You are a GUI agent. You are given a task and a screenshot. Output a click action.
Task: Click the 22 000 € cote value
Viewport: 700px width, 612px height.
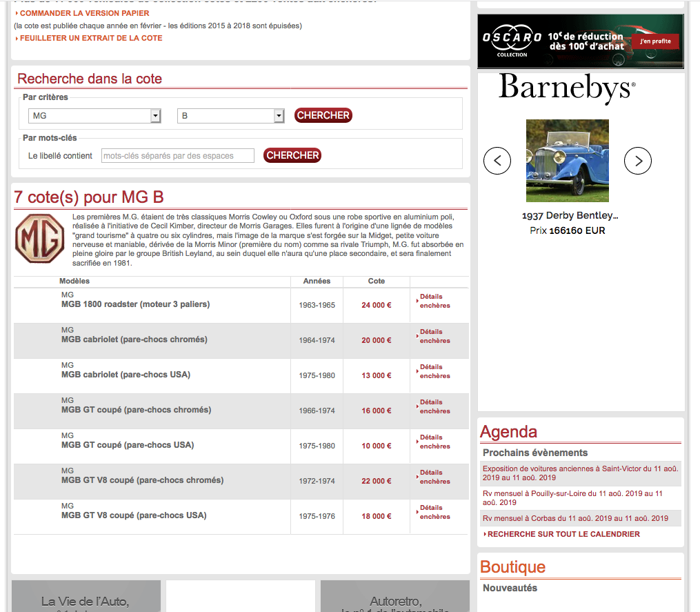(x=377, y=481)
